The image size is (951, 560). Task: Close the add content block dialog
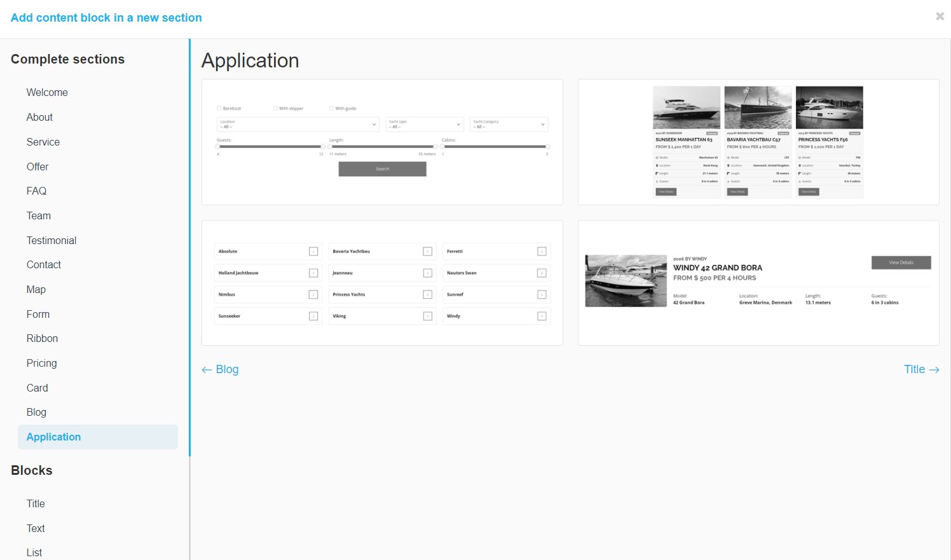point(940,17)
